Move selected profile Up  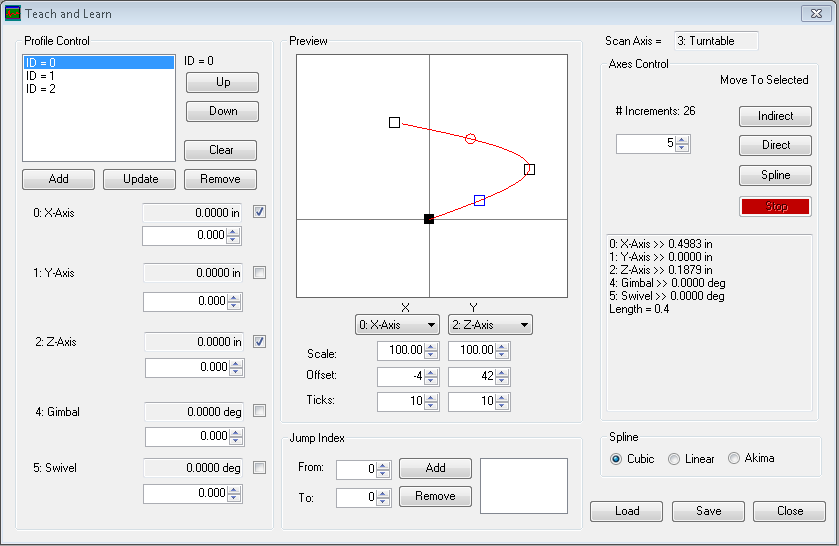pyautogui.click(x=222, y=82)
